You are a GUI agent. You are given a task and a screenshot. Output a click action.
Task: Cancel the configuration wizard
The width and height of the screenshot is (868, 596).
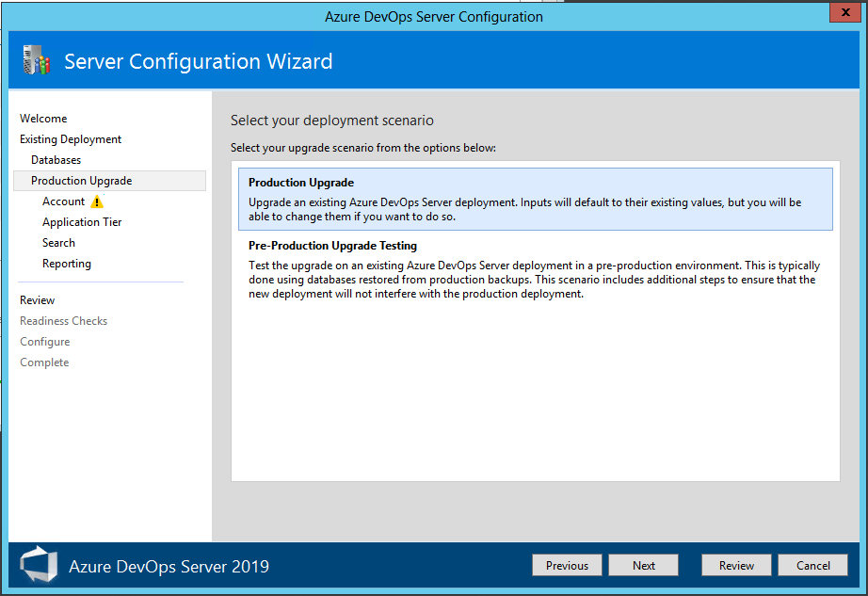[812, 565]
